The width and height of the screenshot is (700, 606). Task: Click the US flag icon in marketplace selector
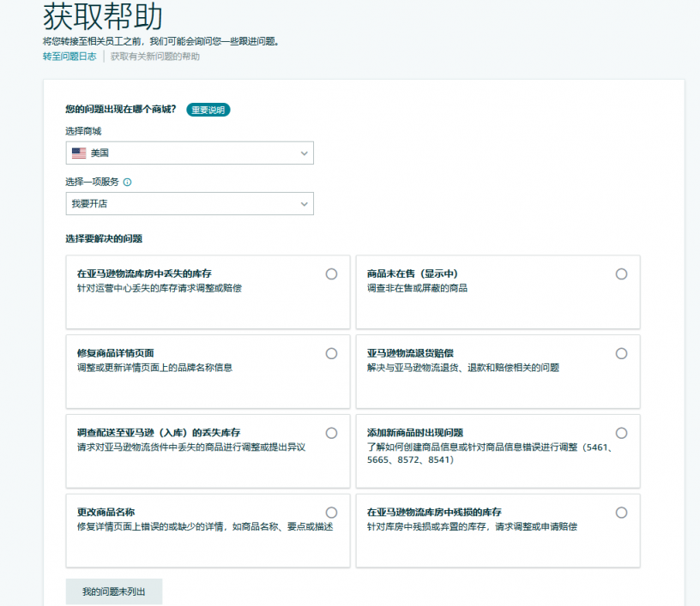click(79, 153)
